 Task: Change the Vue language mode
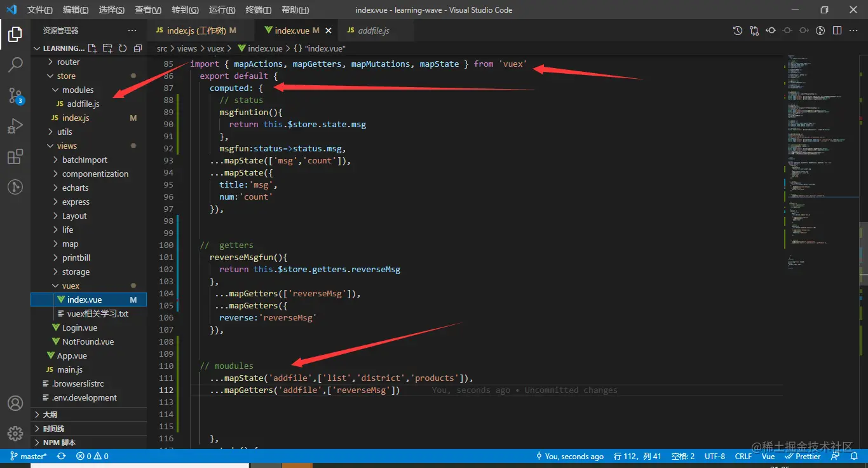click(x=768, y=456)
